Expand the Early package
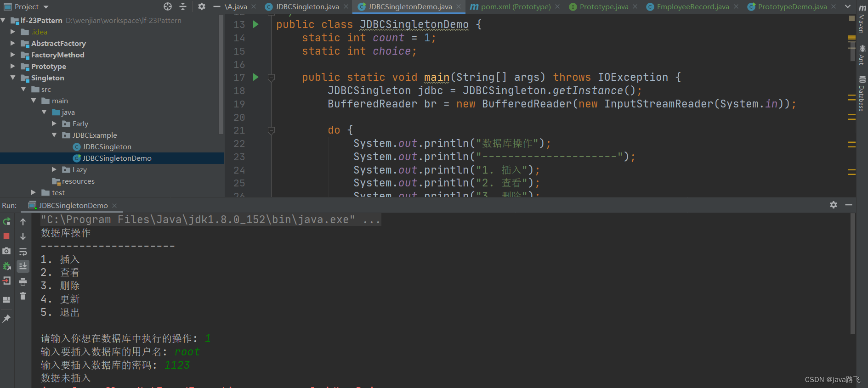868x388 pixels. [54, 124]
